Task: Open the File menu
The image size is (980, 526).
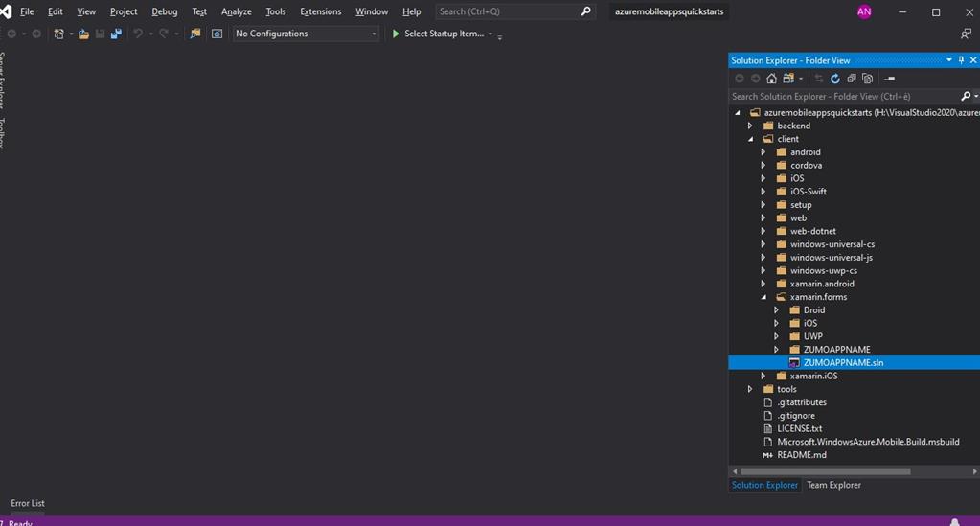Action: 27,11
